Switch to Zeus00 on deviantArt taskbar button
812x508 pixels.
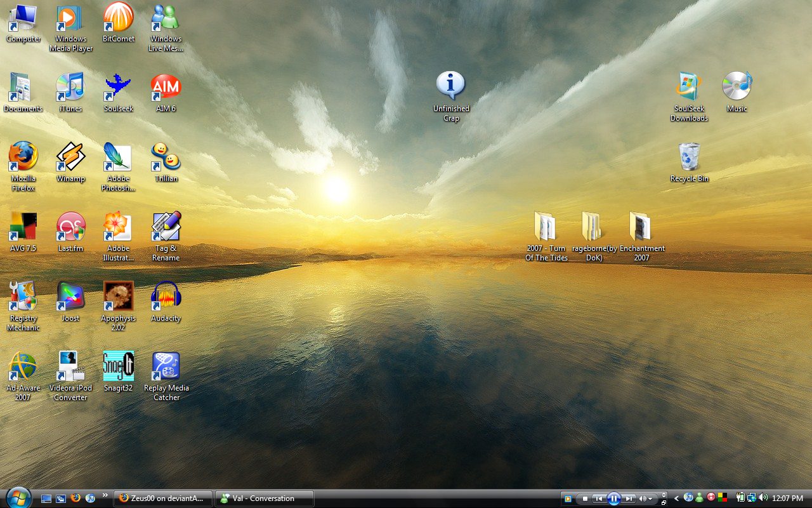click(x=163, y=498)
